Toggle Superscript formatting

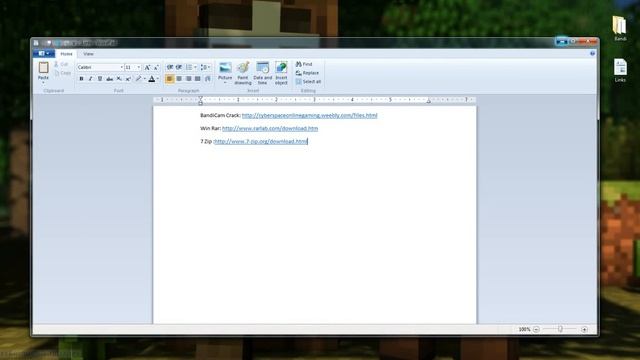click(128, 79)
